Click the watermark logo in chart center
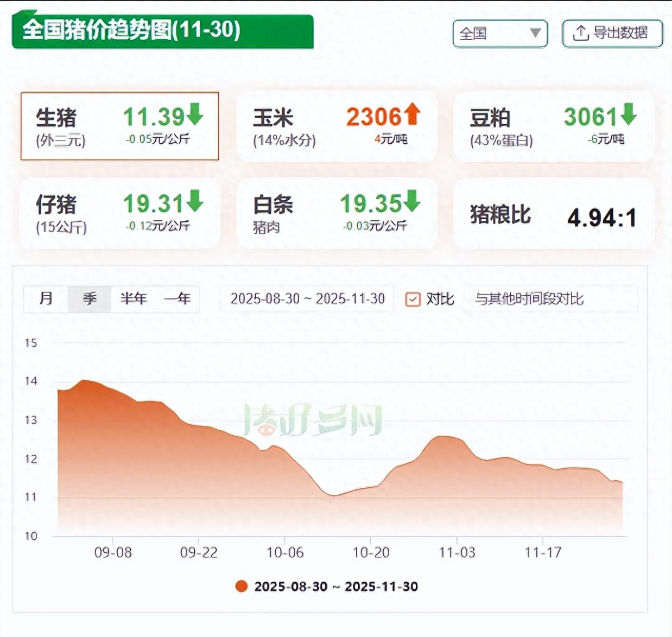 (x=313, y=421)
